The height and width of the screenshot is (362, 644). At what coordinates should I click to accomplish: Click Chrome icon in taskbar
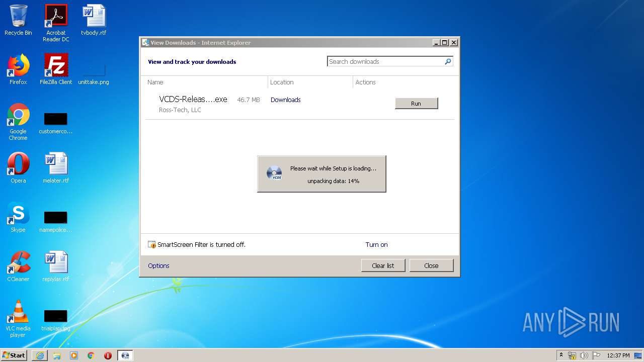91,355
